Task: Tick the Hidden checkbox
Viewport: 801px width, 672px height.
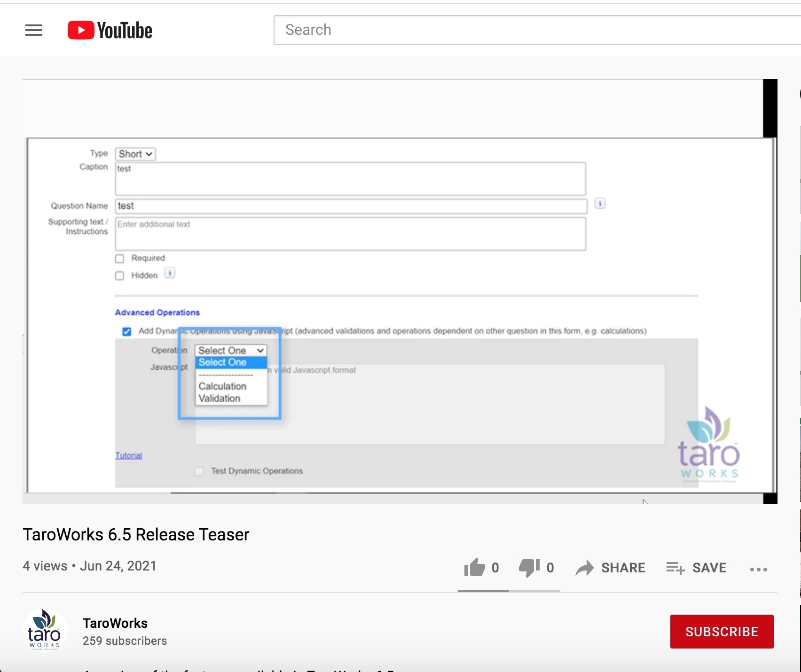Action: click(x=120, y=275)
